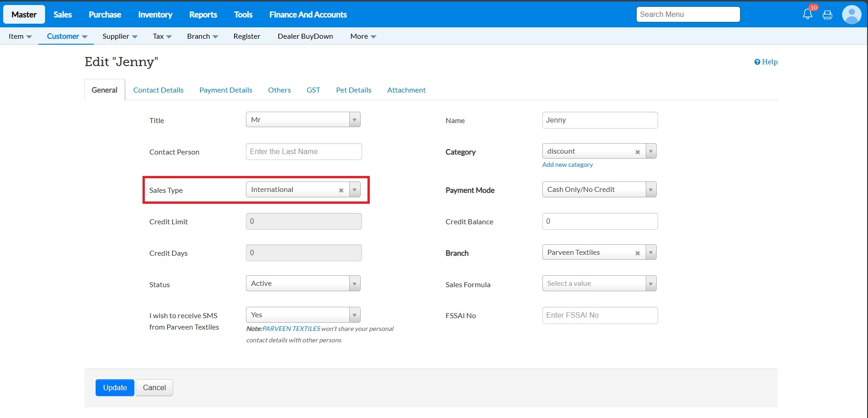Expand the Sales Formula select box
The height and width of the screenshot is (418, 868).
click(x=651, y=284)
